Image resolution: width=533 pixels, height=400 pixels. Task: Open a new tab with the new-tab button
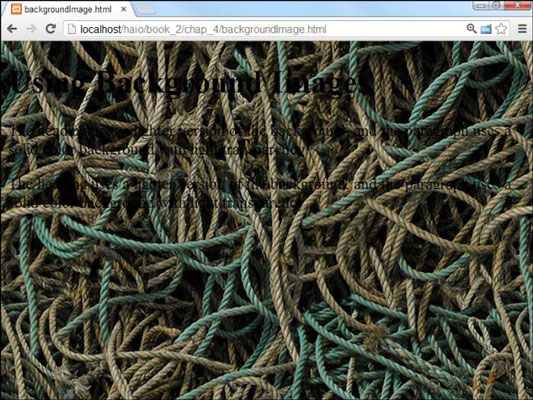coord(146,10)
